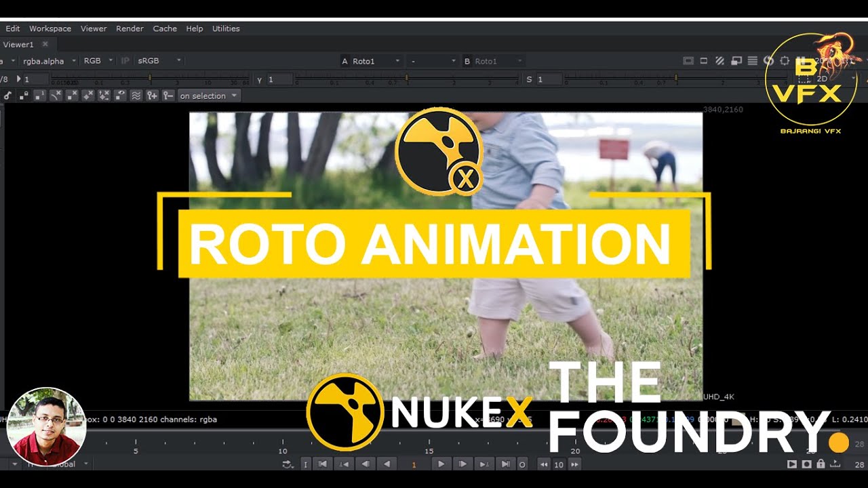Skip forward by frame increment
868x488 pixels.
[x=575, y=464]
